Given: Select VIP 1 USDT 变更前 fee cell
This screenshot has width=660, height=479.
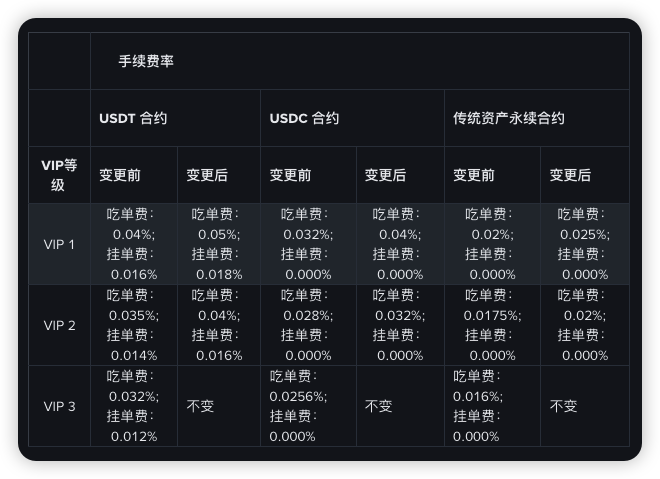Looking at the screenshot, I should (x=133, y=244).
